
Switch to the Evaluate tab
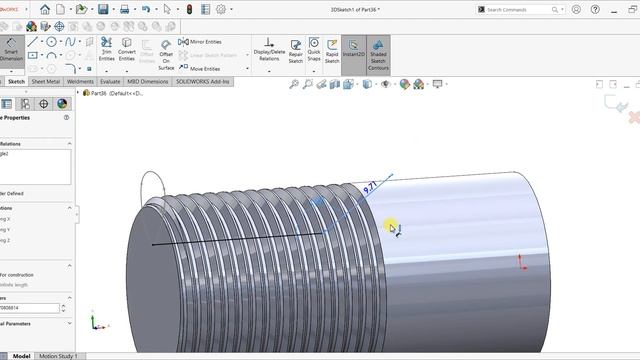pyautogui.click(x=110, y=82)
